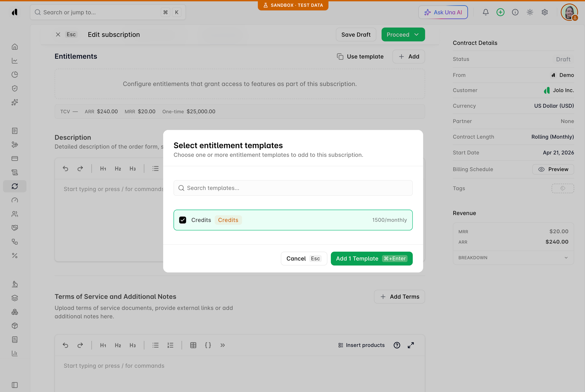
Task: Click Add 1 Template button
Action: [371, 258]
